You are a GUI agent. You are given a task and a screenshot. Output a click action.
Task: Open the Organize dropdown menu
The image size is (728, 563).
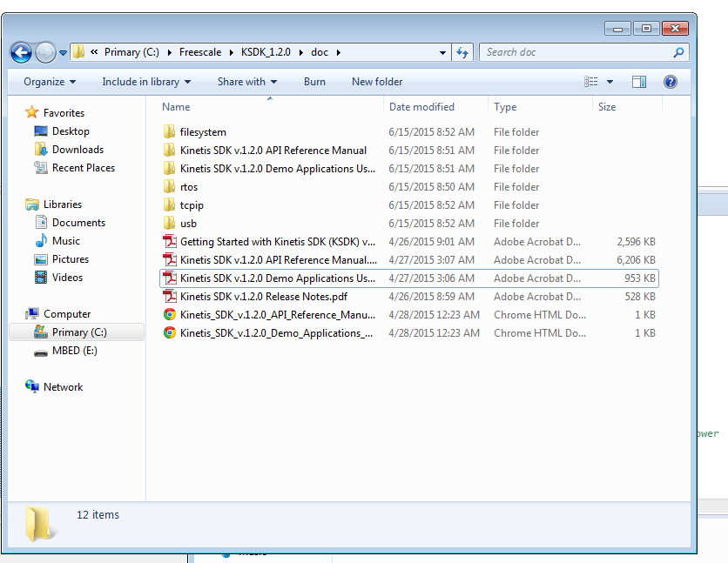point(50,82)
